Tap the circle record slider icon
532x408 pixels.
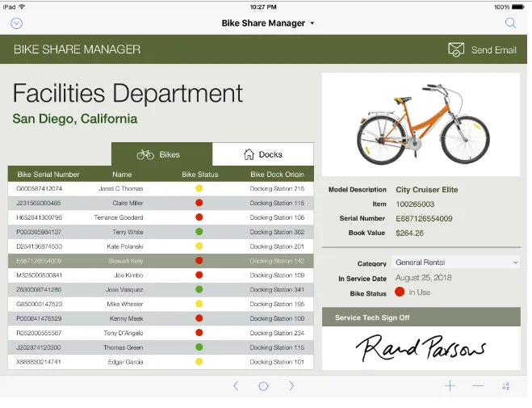[x=263, y=386]
